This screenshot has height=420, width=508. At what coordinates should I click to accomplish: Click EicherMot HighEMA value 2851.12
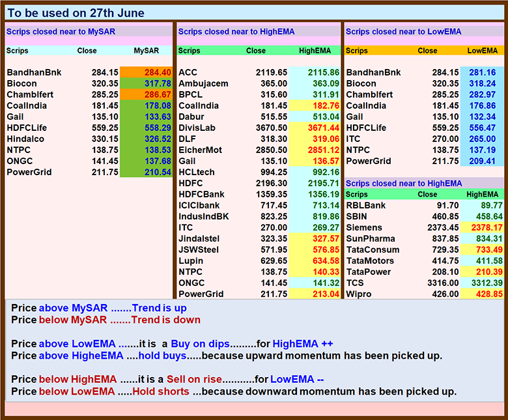pyautogui.click(x=324, y=150)
